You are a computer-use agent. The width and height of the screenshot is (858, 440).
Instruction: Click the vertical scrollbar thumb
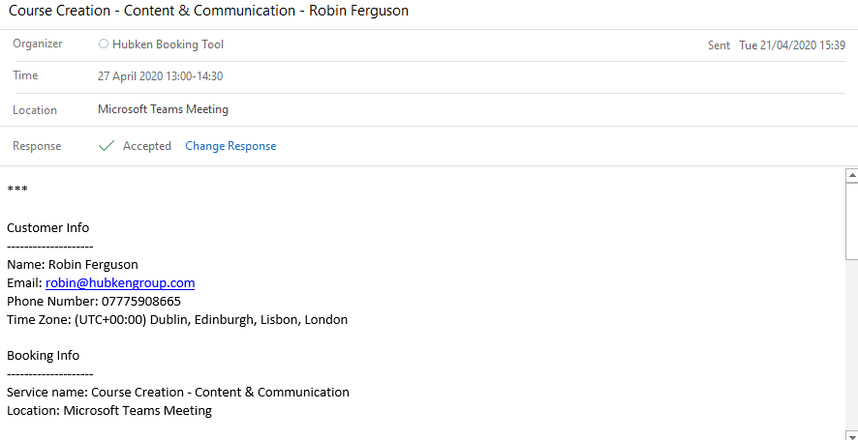point(852,220)
